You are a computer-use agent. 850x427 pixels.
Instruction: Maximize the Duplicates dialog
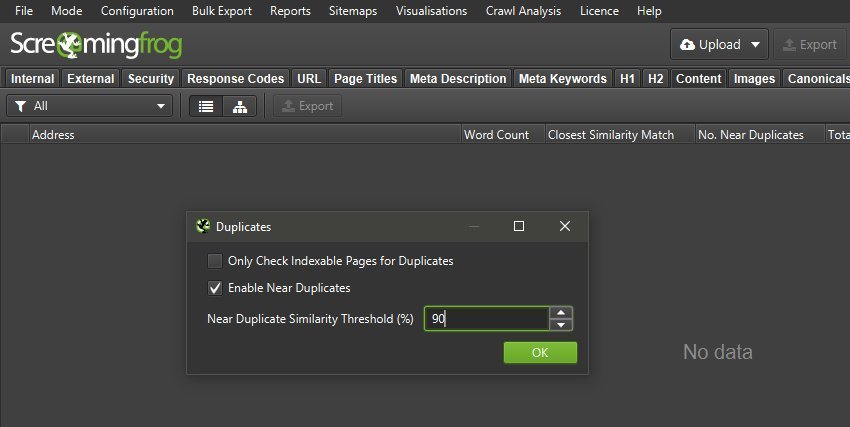click(519, 227)
